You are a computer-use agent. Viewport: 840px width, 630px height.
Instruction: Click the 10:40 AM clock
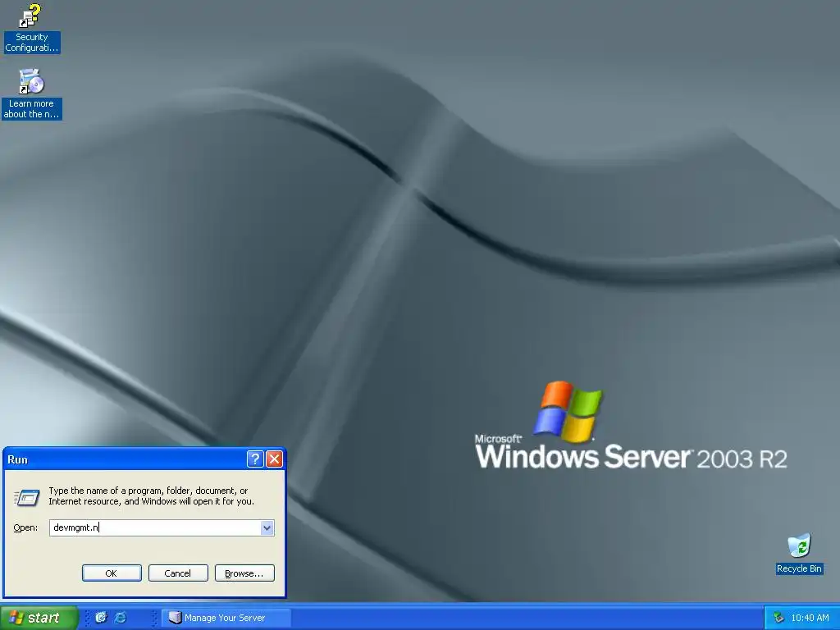click(810, 618)
